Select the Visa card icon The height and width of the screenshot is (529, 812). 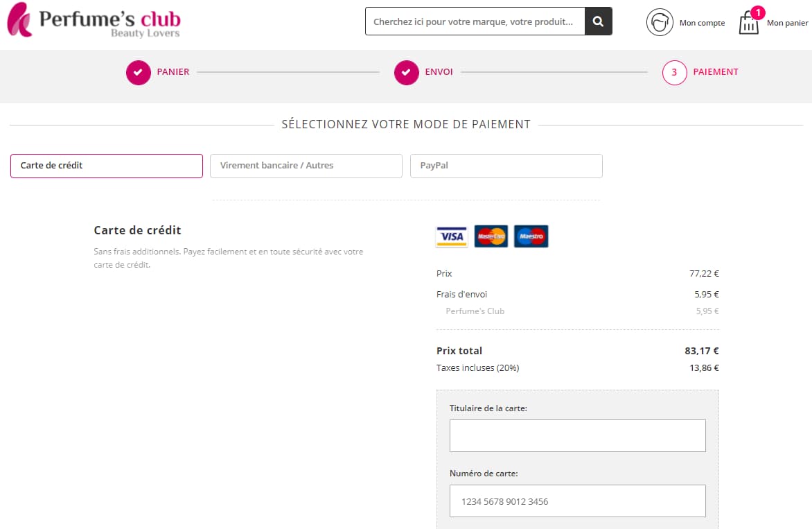tap(452, 236)
